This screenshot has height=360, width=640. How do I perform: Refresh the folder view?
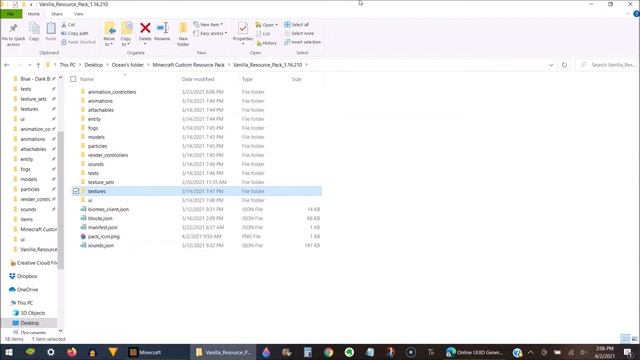(564, 65)
